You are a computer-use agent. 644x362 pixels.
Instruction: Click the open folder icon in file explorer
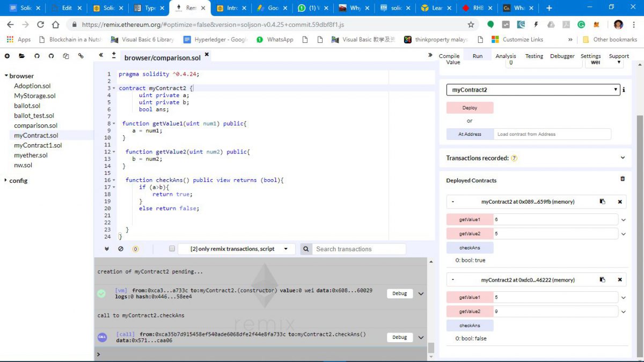[x=22, y=56]
